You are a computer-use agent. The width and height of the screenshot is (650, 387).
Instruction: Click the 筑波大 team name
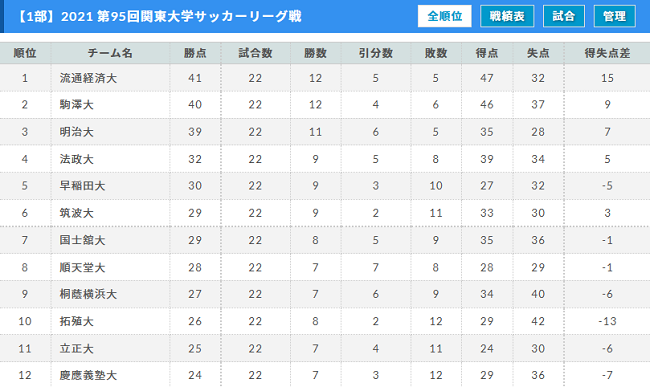(77, 213)
